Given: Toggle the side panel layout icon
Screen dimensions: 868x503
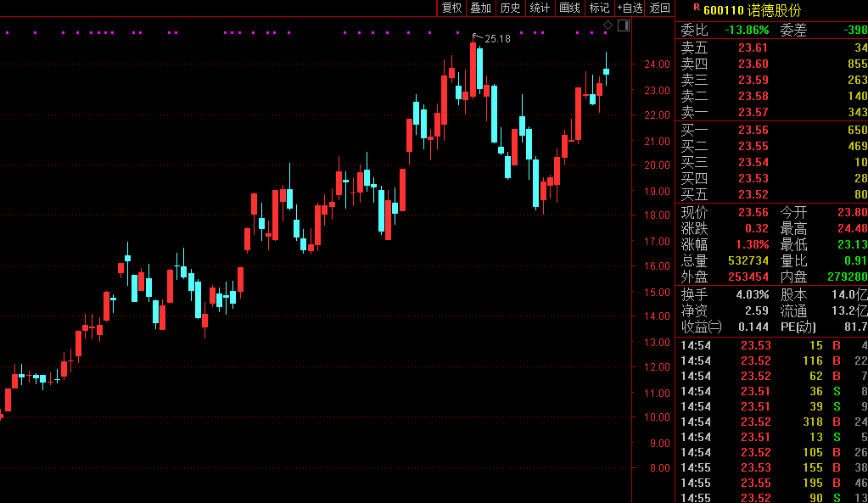Looking at the screenshot, I should pyautogui.click(x=624, y=26).
